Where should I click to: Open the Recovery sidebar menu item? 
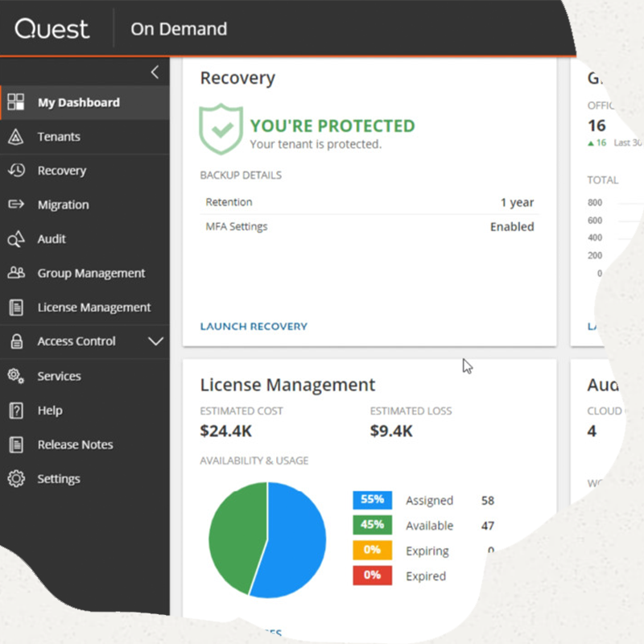(x=85, y=171)
